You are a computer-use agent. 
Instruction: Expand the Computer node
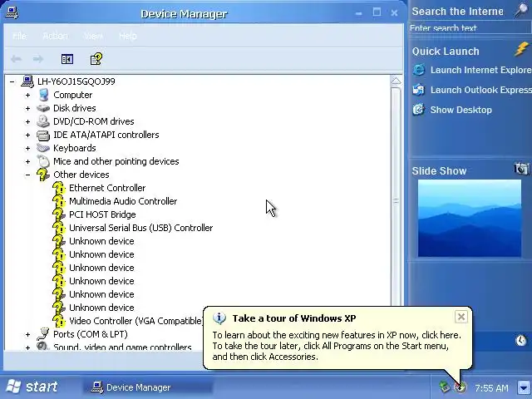pos(27,95)
